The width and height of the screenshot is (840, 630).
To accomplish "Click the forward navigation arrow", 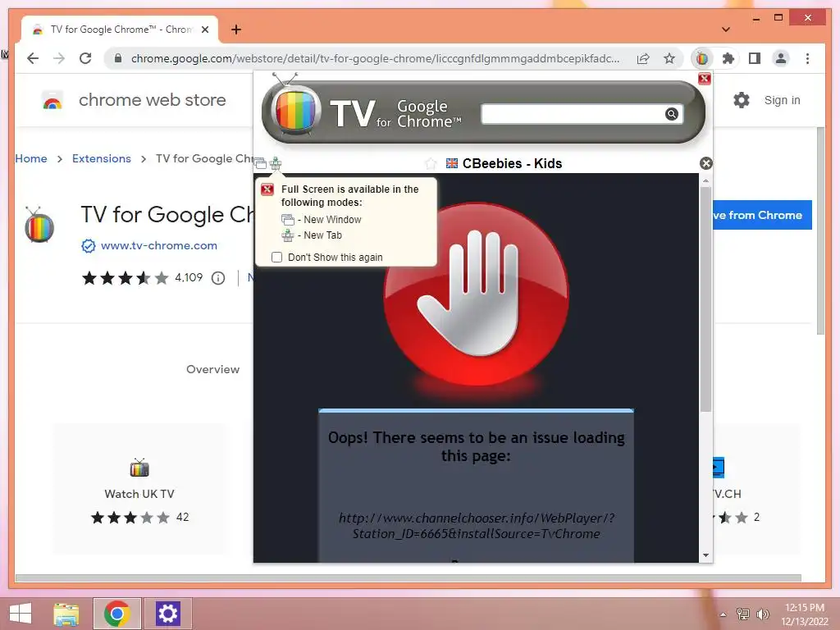I will [59, 58].
